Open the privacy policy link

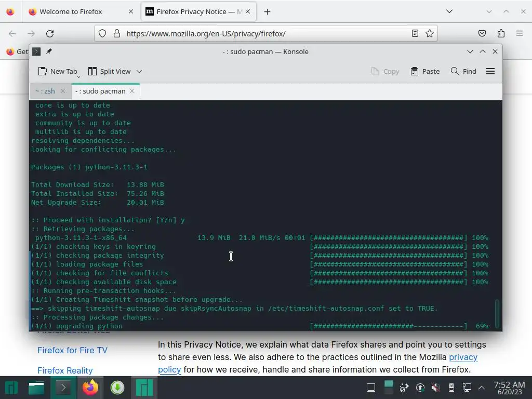(x=463, y=357)
